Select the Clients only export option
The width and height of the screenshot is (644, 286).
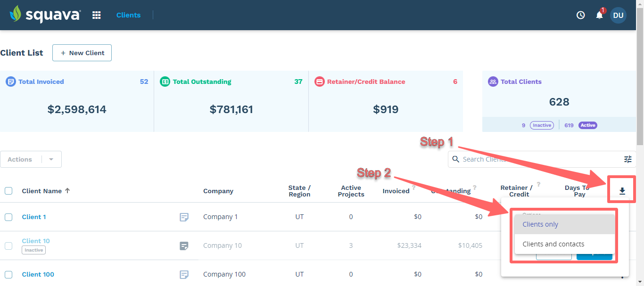tap(540, 224)
